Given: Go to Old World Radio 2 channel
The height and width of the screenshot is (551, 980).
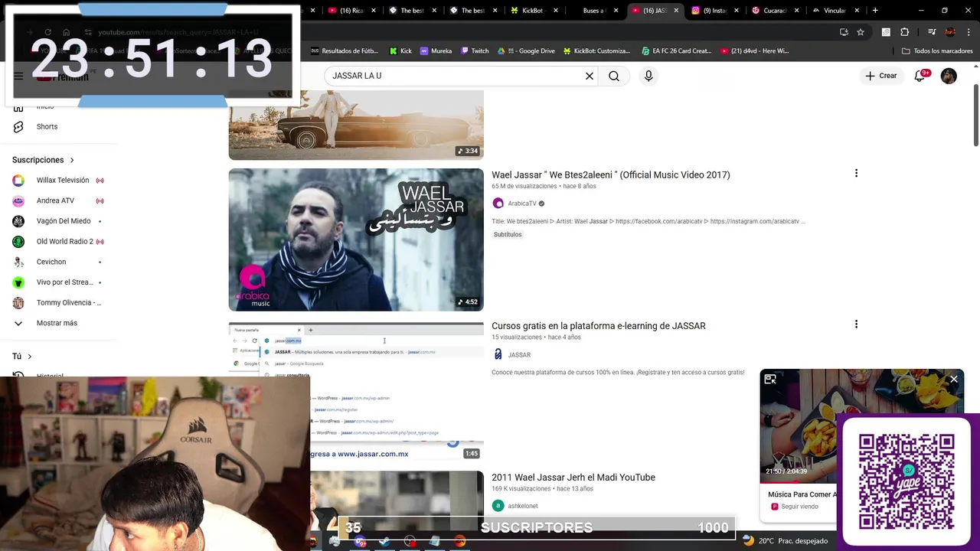Looking at the screenshot, I should click(x=58, y=241).
